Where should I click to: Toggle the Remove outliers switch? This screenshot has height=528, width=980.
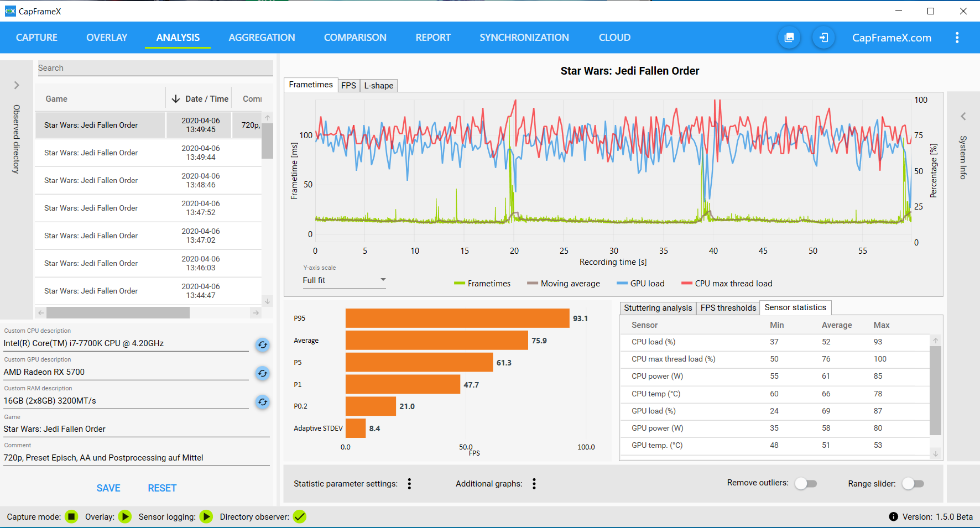[806, 484]
